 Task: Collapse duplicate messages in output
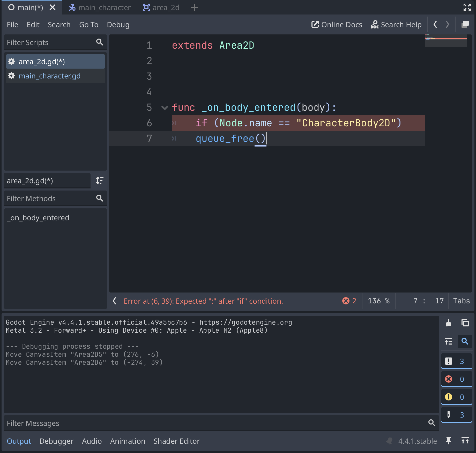pos(449,341)
